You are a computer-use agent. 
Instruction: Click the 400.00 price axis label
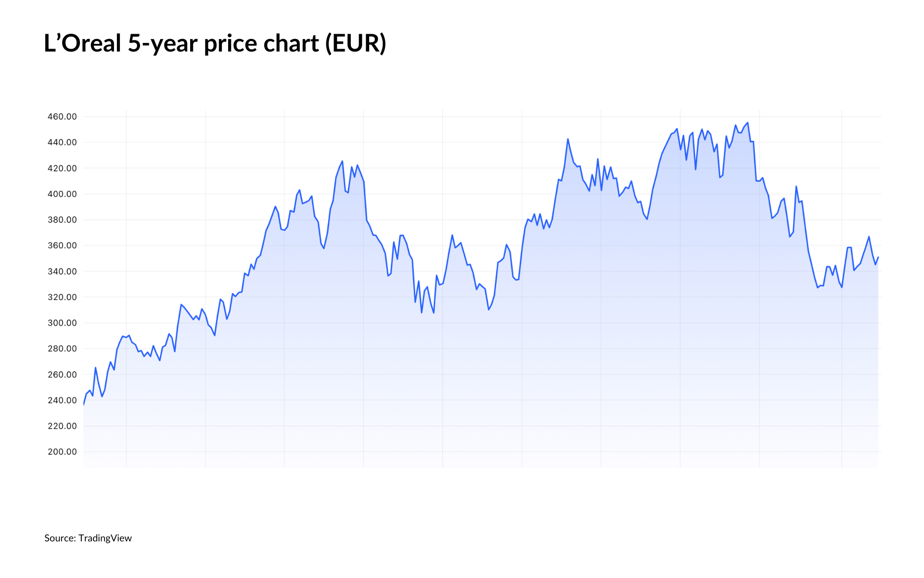coord(62,194)
